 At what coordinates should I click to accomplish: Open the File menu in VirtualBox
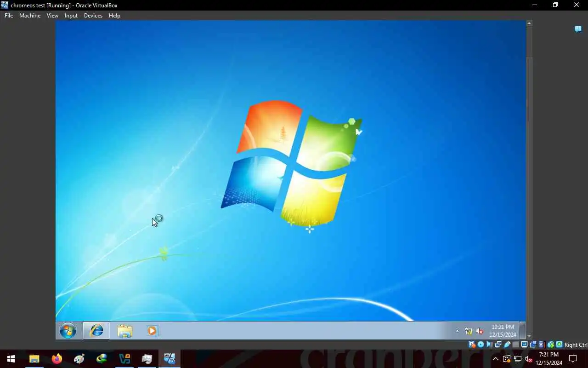tap(9, 15)
